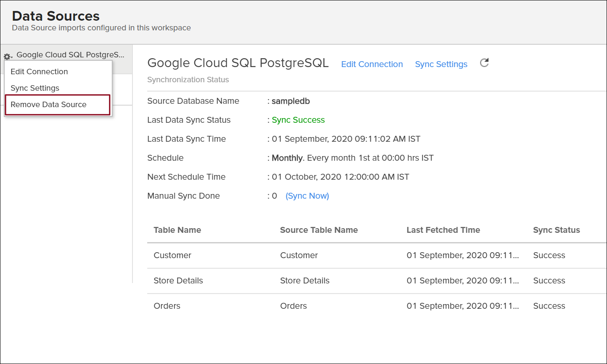Open "Sync Settings" from the context menu

pyautogui.click(x=35, y=88)
